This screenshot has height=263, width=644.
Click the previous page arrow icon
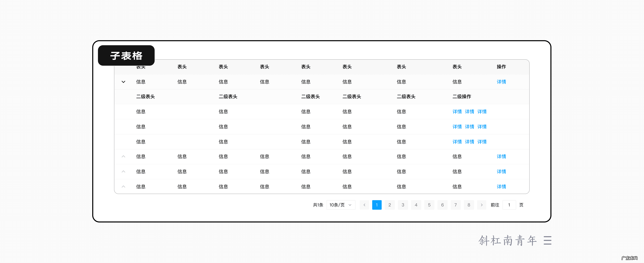tap(364, 205)
